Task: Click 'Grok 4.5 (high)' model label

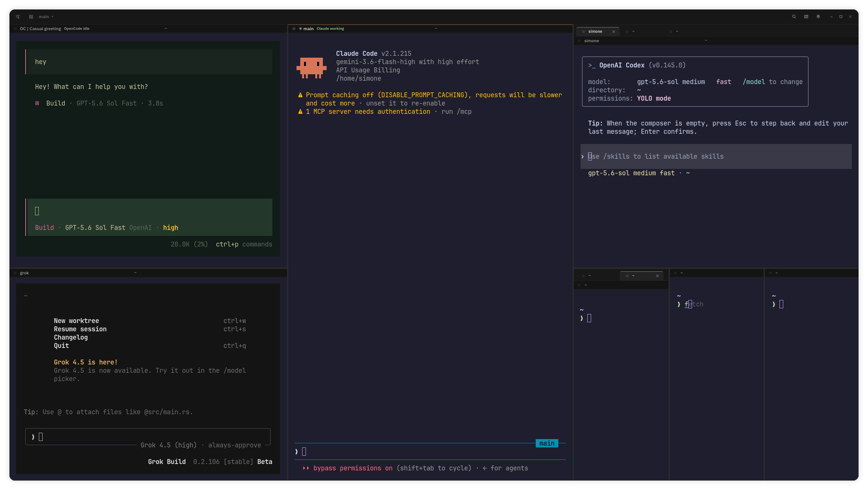Action: coord(169,445)
